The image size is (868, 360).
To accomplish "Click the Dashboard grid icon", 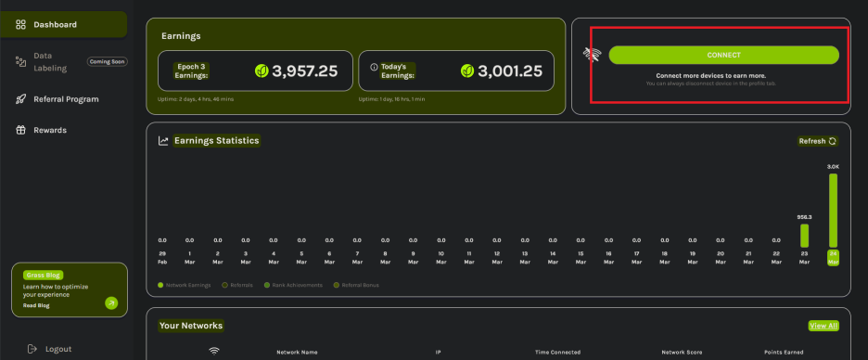I will [x=20, y=24].
